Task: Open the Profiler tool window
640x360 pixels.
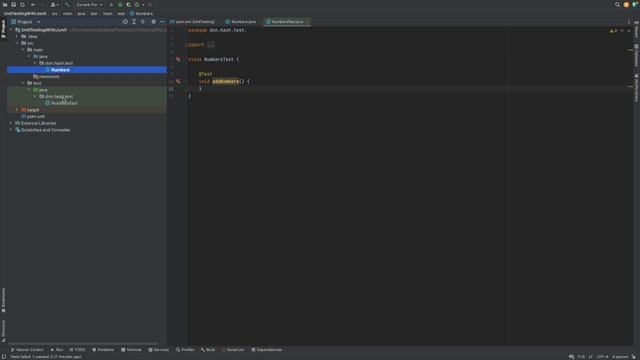Action: point(185,350)
